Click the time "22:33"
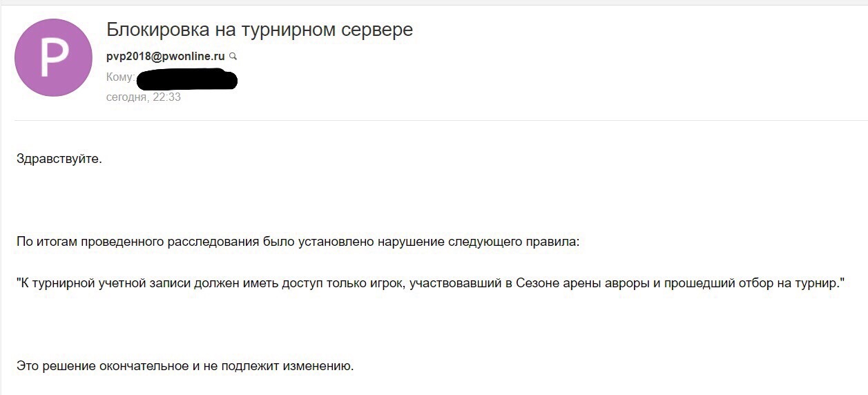Image resolution: width=868 pixels, height=395 pixels. pos(166,97)
